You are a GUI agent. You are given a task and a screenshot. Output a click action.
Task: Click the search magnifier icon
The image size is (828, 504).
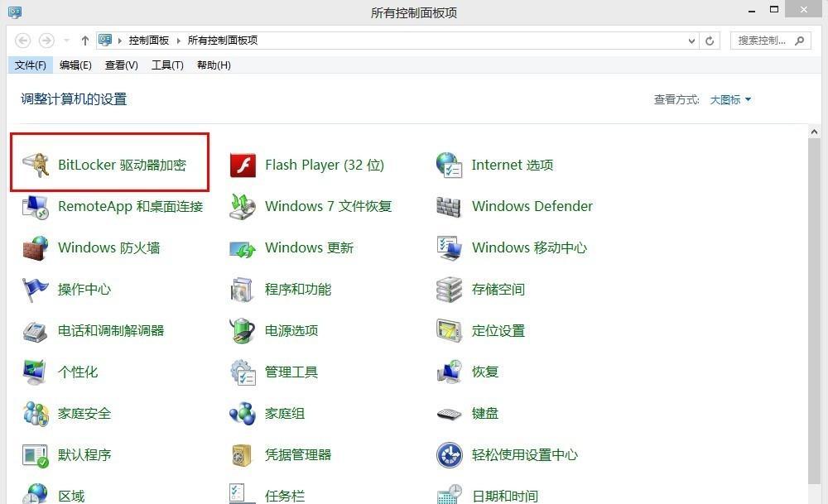click(800, 41)
